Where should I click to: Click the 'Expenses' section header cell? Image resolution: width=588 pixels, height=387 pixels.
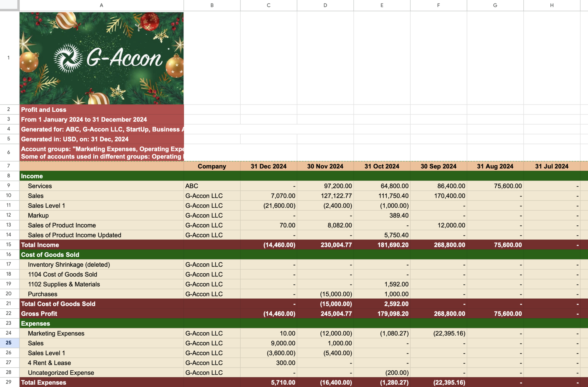coord(102,323)
